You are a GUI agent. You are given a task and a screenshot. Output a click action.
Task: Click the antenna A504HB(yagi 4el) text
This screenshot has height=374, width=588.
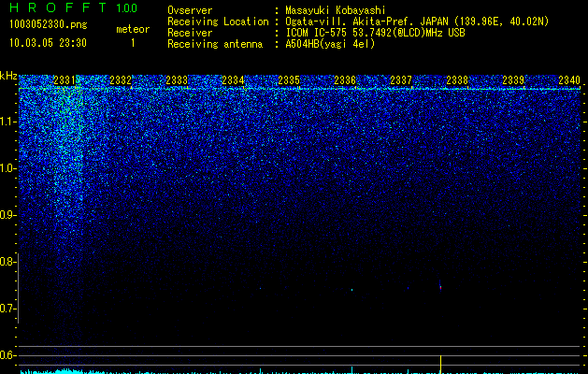point(330,44)
